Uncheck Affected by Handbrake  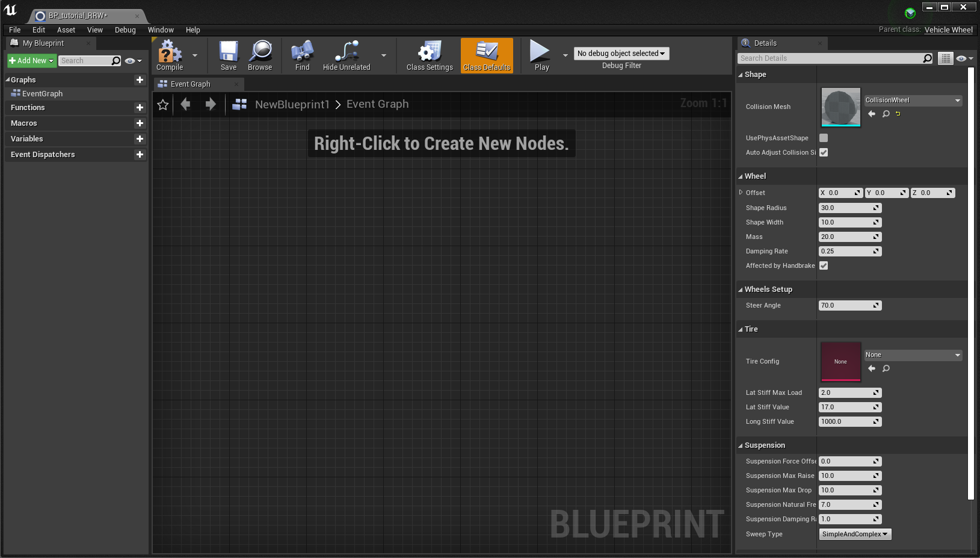823,265
